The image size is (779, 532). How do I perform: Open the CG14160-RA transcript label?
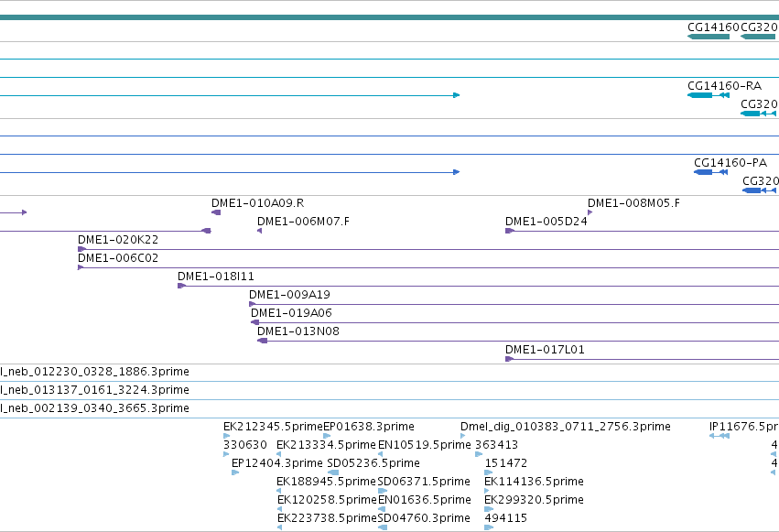(x=724, y=86)
